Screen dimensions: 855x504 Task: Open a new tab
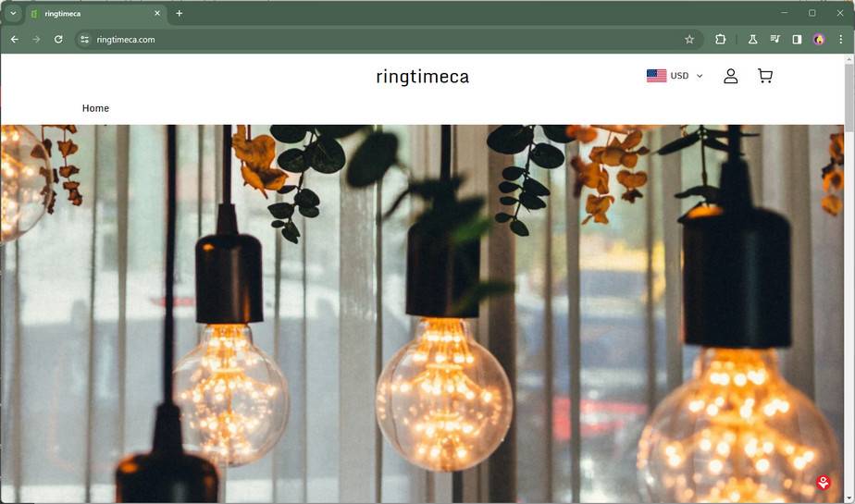point(179,14)
